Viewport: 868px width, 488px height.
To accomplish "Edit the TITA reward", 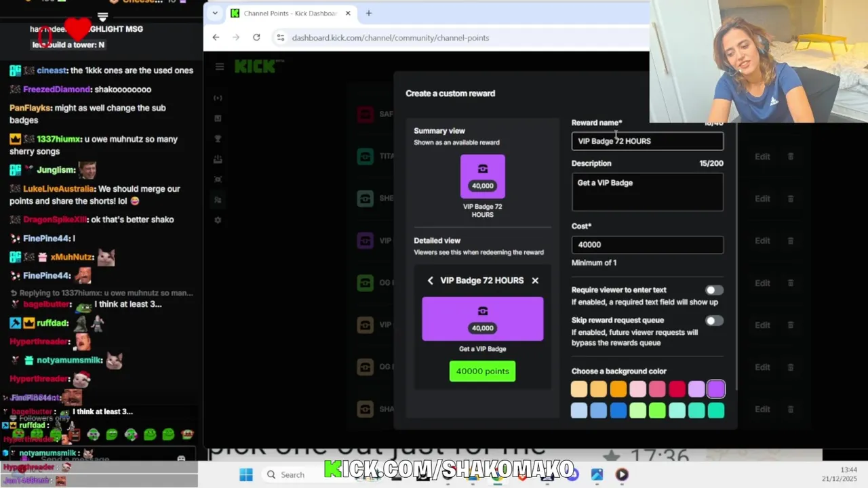I will click(762, 157).
